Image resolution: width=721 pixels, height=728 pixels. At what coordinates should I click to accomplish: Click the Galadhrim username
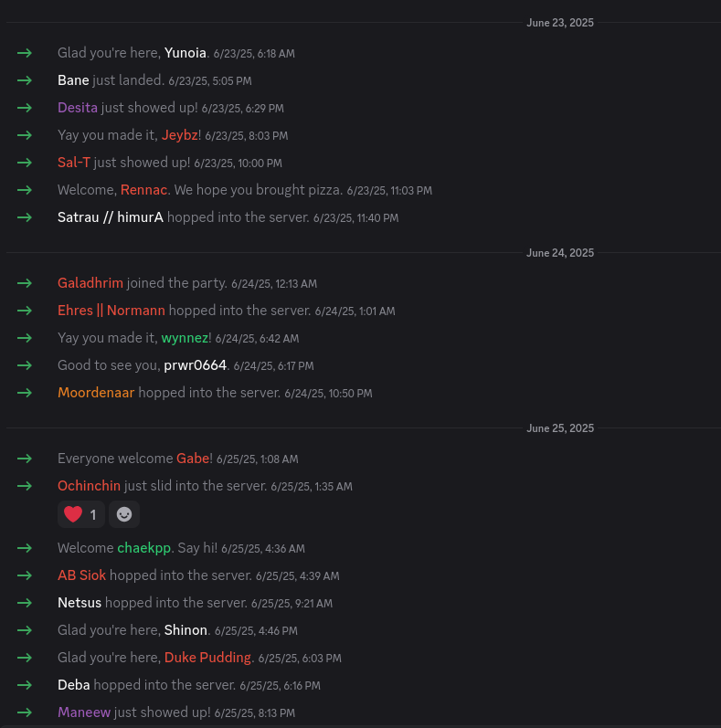(90, 283)
